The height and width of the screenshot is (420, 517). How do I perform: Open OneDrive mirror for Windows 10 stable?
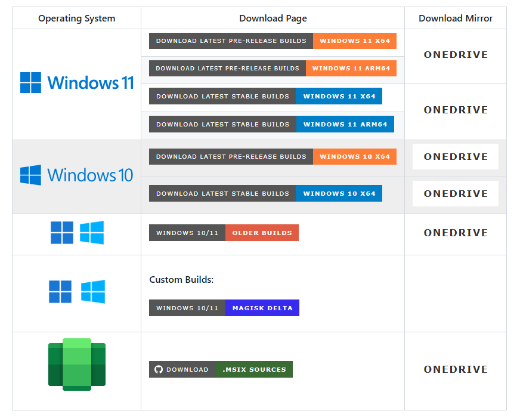coord(456,194)
